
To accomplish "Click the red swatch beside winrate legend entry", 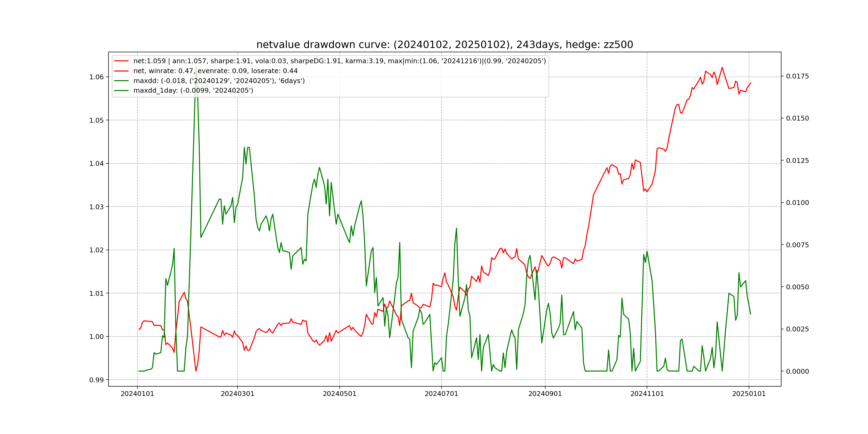I will 121,71.
